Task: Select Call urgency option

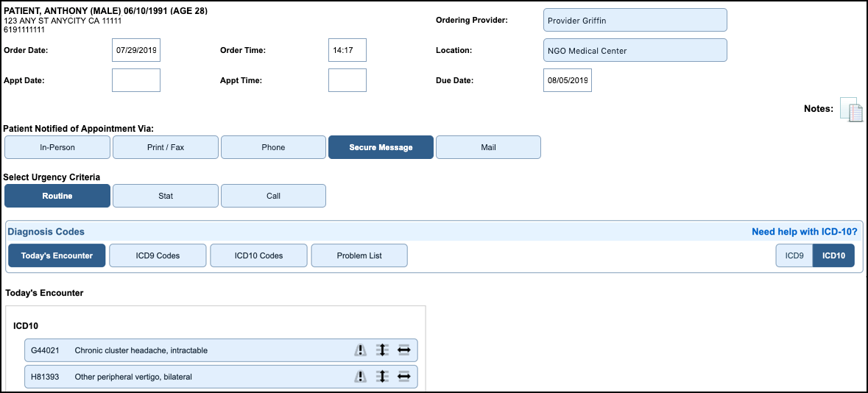Action: pyautogui.click(x=273, y=196)
